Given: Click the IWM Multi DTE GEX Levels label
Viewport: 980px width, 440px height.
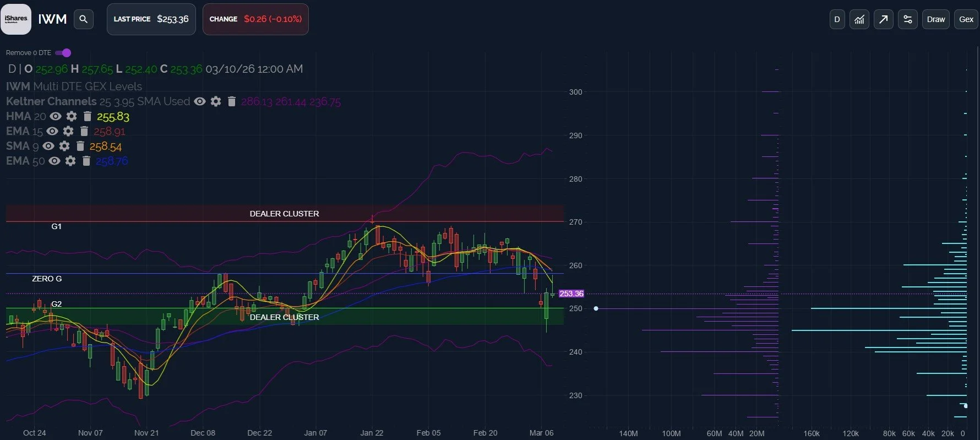Looking at the screenshot, I should pos(74,86).
